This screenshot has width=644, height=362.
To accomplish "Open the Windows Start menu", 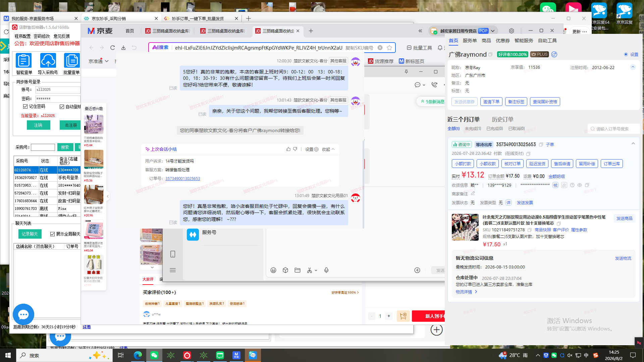I will click(x=8, y=355).
